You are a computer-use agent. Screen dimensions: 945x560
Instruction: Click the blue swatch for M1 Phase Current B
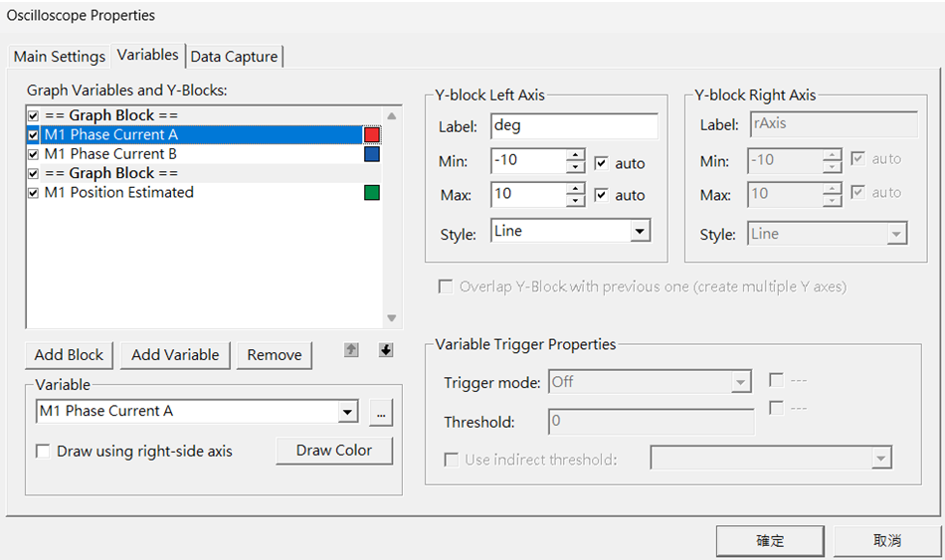click(x=372, y=154)
